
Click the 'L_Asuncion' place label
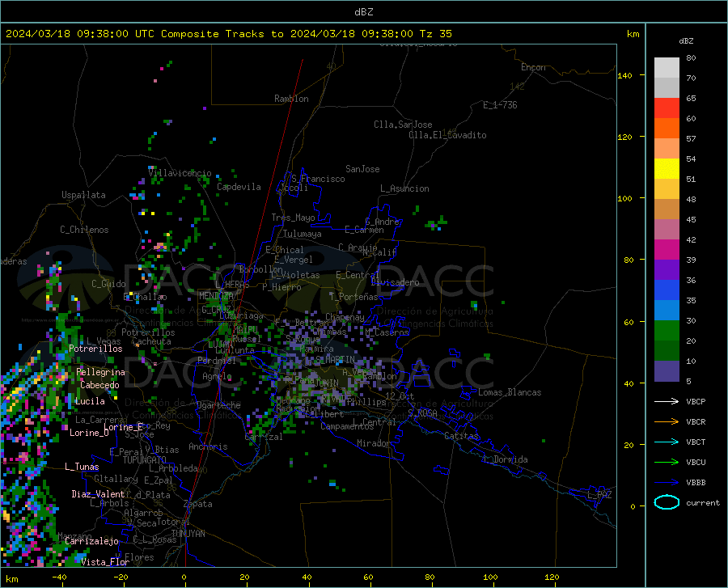(404, 188)
